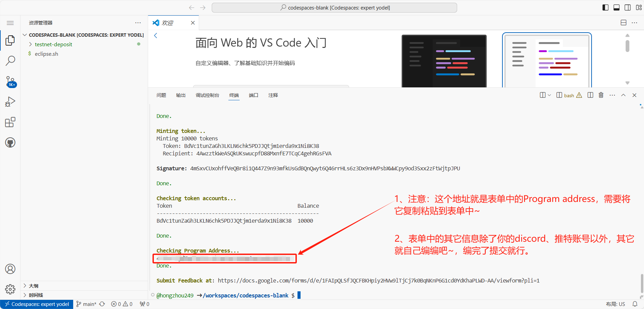This screenshot has width=644, height=309.
Task: Expand the 大纲 outline section
Action: point(84,286)
